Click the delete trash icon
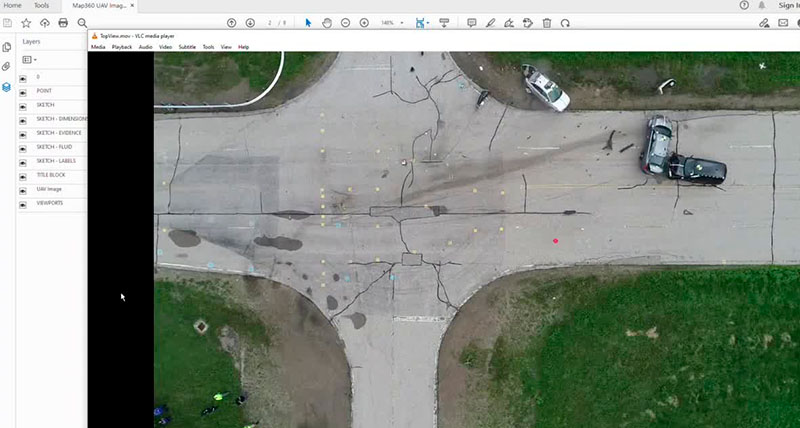The width and height of the screenshot is (800, 428). tap(547, 22)
